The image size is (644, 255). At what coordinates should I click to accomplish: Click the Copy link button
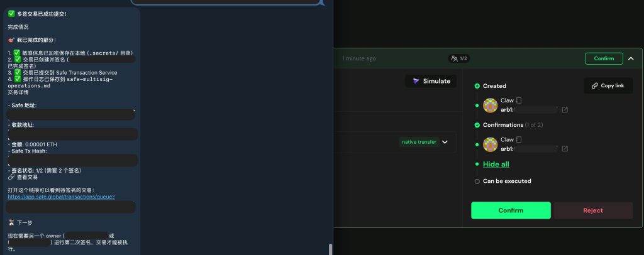(608, 85)
